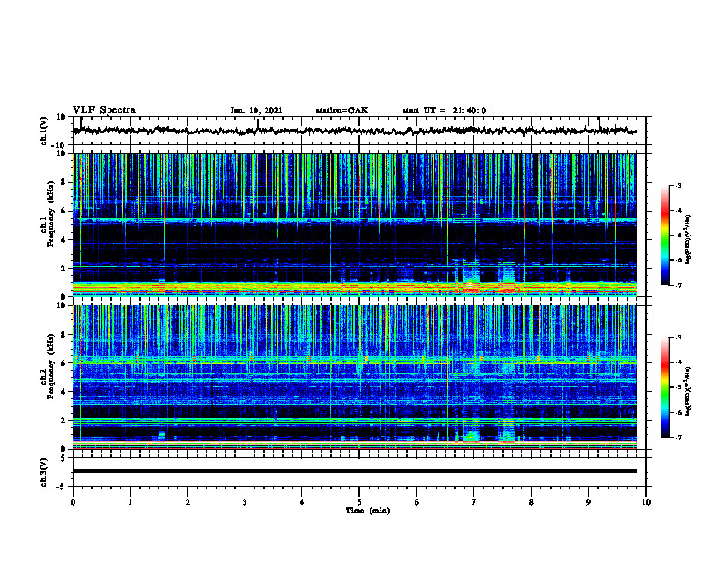Click time axis tick "6"

coord(417,502)
